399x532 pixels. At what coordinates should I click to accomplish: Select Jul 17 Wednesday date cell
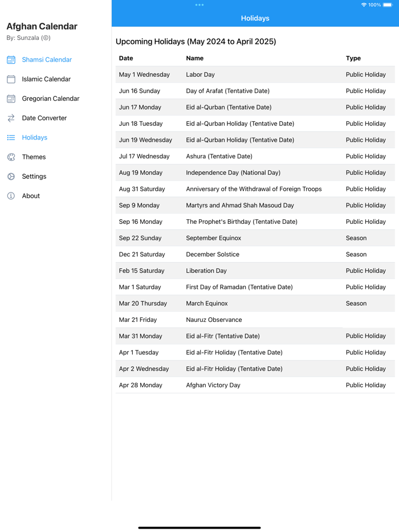tap(144, 157)
